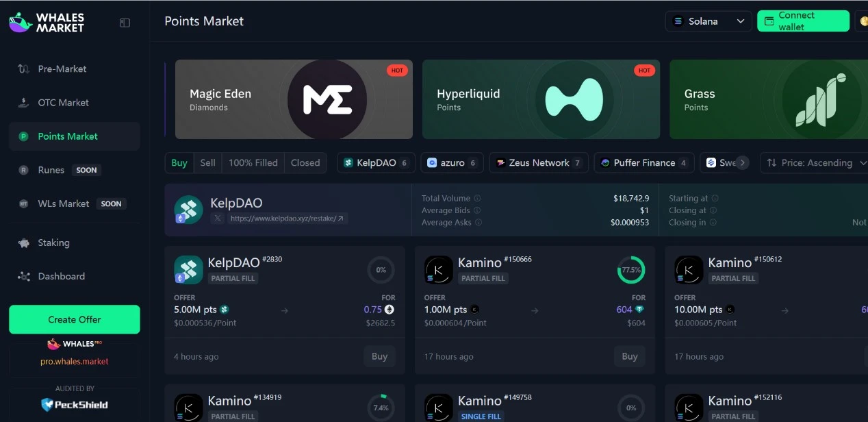
Task: Click the Whales Market logo
Action: pyautogui.click(x=45, y=21)
